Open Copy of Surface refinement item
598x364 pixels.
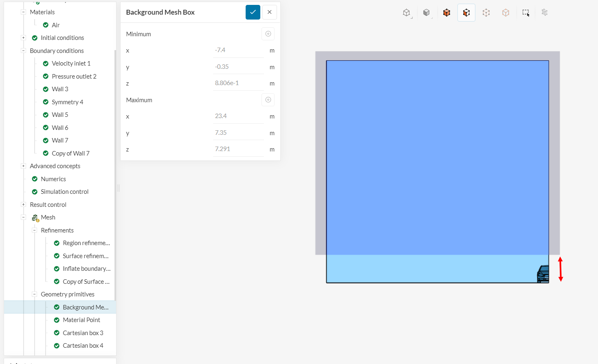click(x=86, y=282)
